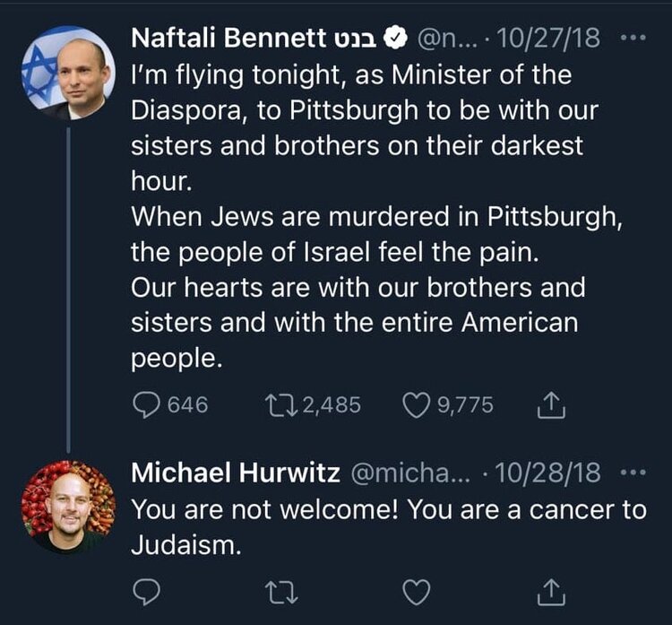Like Michael Hurwitz's reply
The image size is (672, 625).
point(415,593)
